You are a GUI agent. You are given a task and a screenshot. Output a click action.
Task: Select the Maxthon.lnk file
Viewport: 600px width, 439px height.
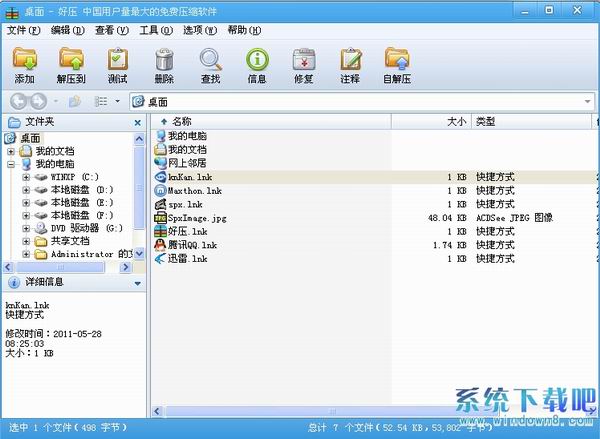coord(195,191)
